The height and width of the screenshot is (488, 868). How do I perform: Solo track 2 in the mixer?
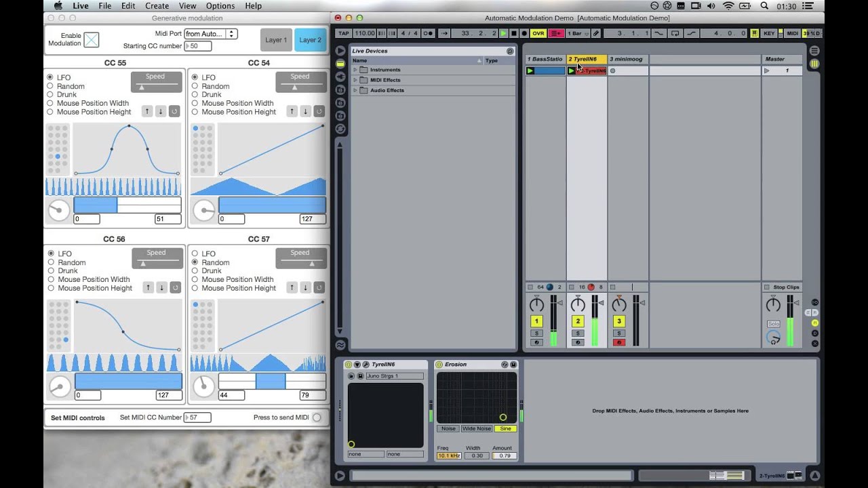pyautogui.click(x=578, y=333)
